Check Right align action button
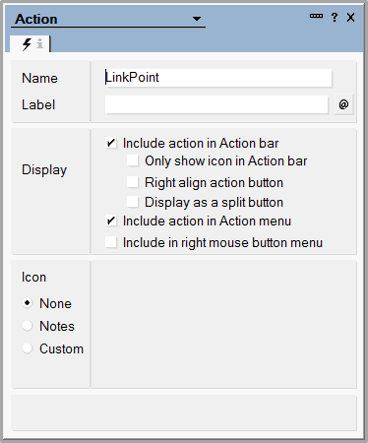Image resolution: width=368 pixels, height=443 pixels. pyautogui.click(x=133, y=182)
